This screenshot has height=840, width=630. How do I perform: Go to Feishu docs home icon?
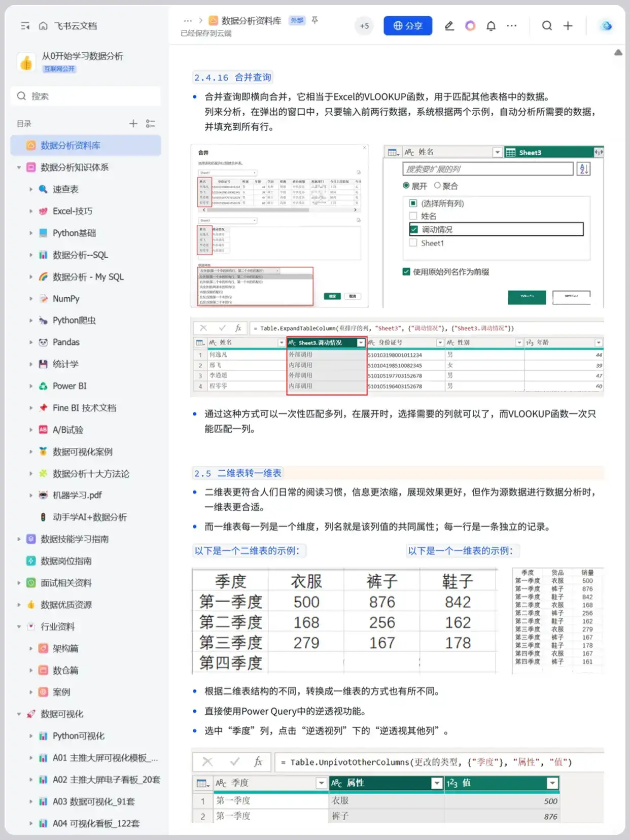coord(43,26)
